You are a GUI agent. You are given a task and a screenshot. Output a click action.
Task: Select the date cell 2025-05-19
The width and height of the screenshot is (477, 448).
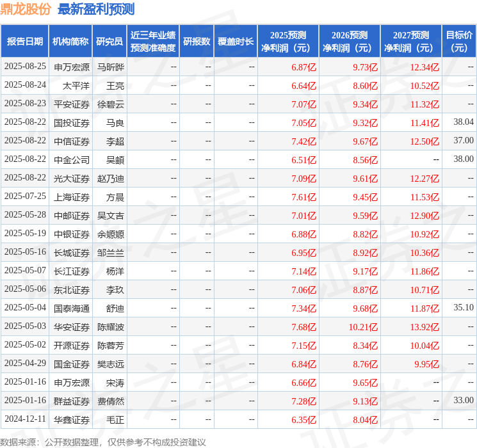click(x=25, y=233)
